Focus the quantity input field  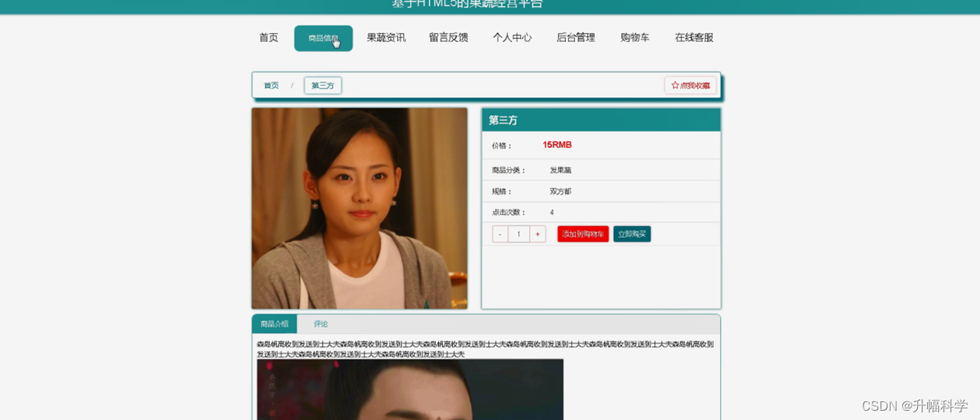pos(518,234)
